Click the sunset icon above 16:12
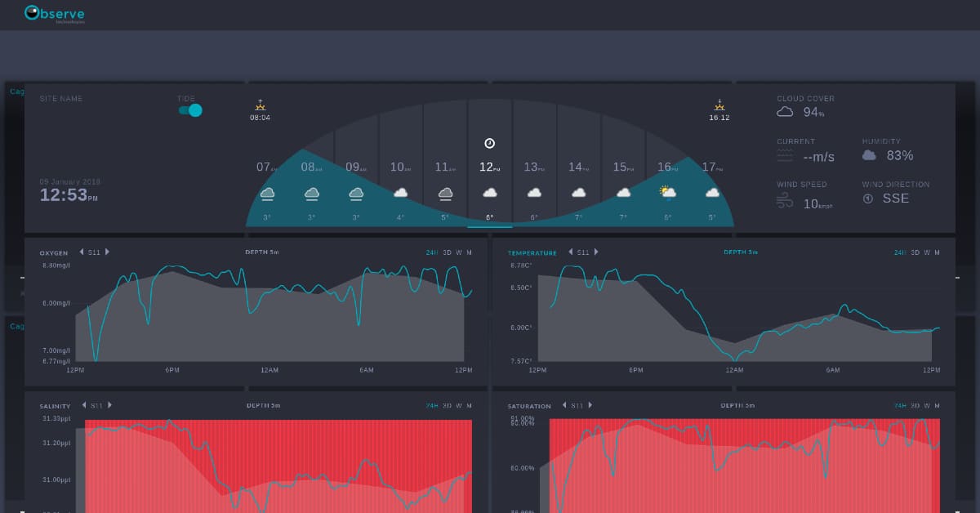980x513 pixels. click(x=719, y=105)
